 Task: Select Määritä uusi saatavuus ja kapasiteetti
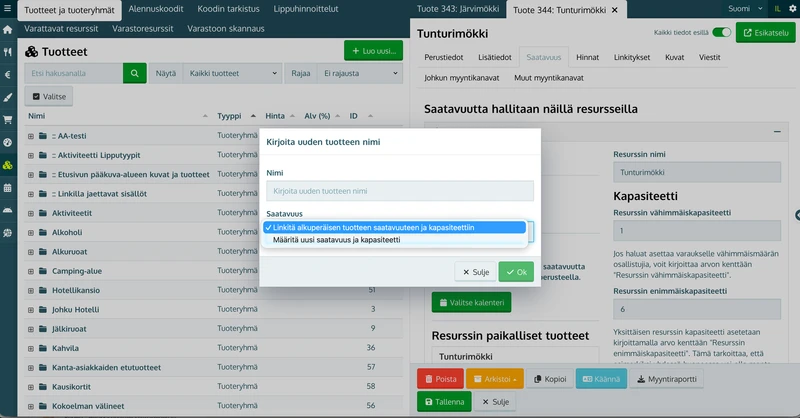point(394,240)
